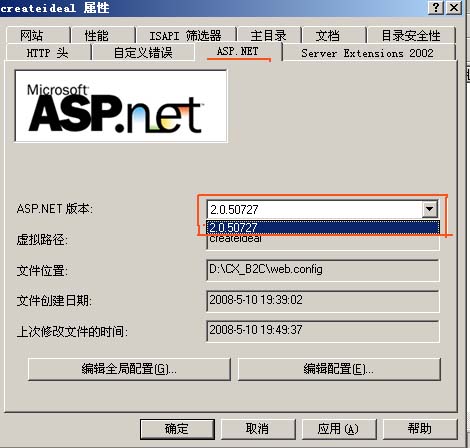The image size is (470, 448).
Task: Open the 目录安全性 tab
Action: [411, 35]
